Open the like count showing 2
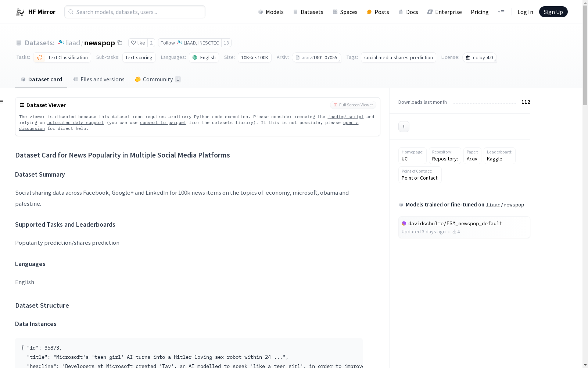Screen dimensions: 588x368 [151, 43]
